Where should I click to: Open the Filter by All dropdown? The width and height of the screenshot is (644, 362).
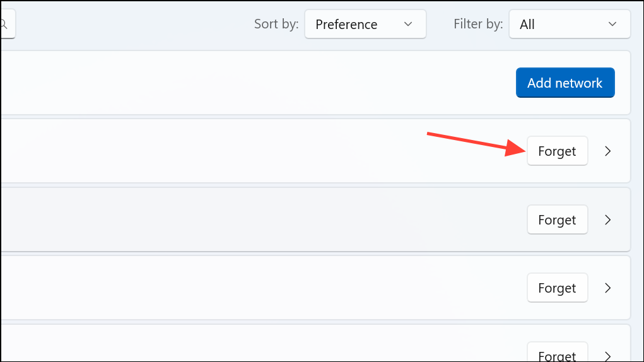tap(569, 24)
